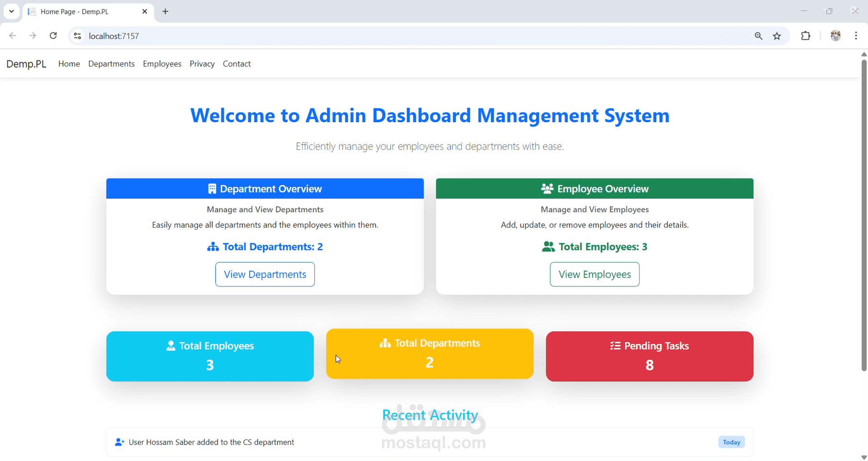Click the Today badge in recent activity
The height and width of the screenshot is (461, 868).
(731, 442)
